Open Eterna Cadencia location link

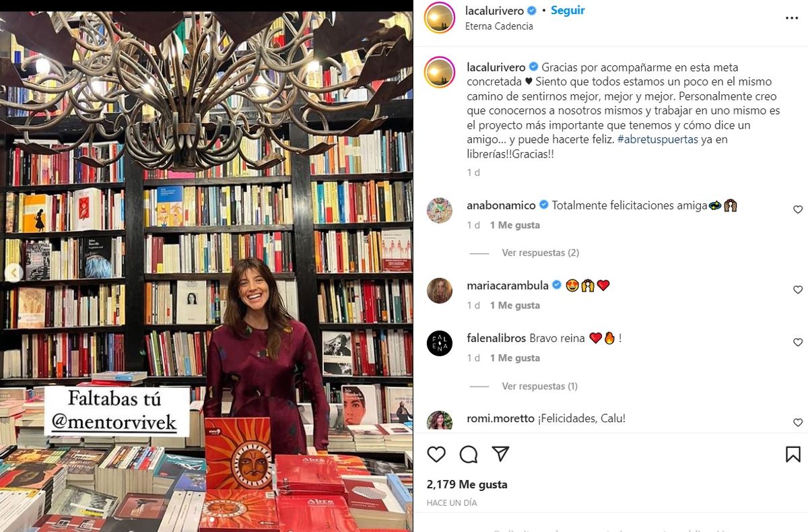(x=499, y=26)
